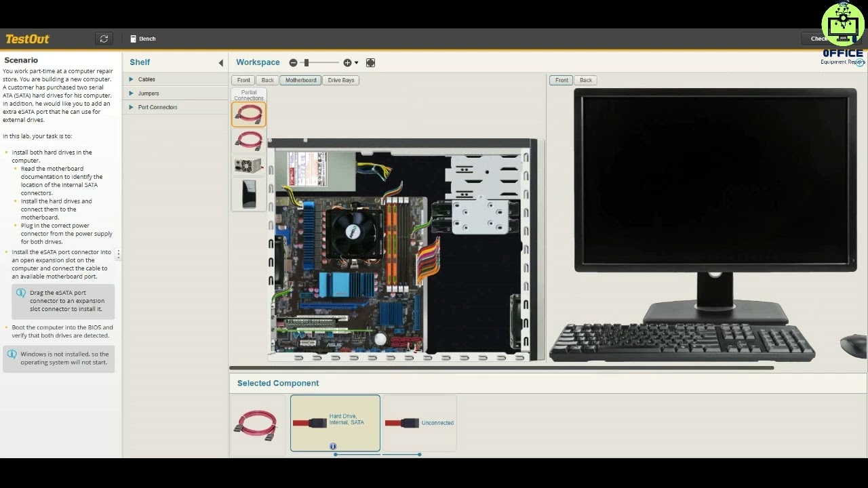Adjust the workspace zoom slider handle
868x488 pixels.
point(307,62)
